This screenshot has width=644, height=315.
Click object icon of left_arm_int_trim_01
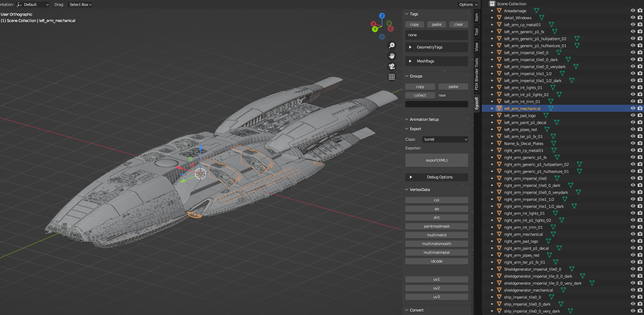click(499, 102)
